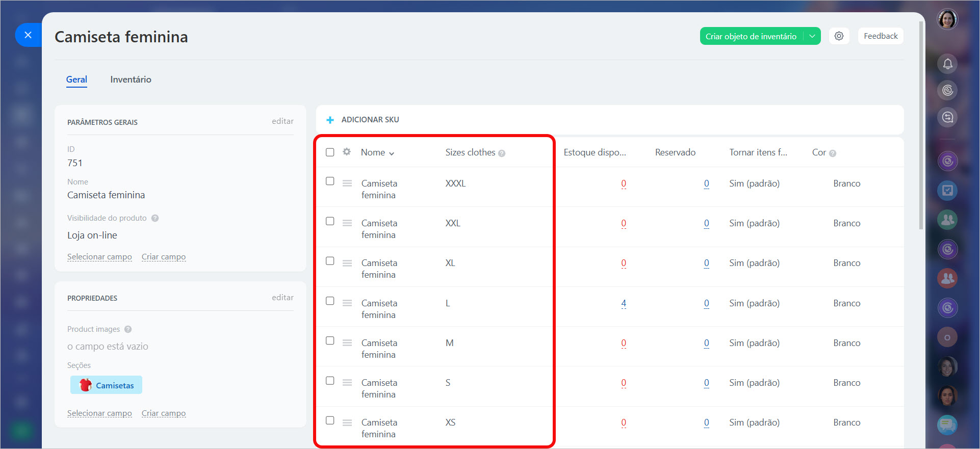Image resolution: width=980 pixels, height=449 pixels.
Task: Click ADICIONAR SKU
Action: [370, 120]
